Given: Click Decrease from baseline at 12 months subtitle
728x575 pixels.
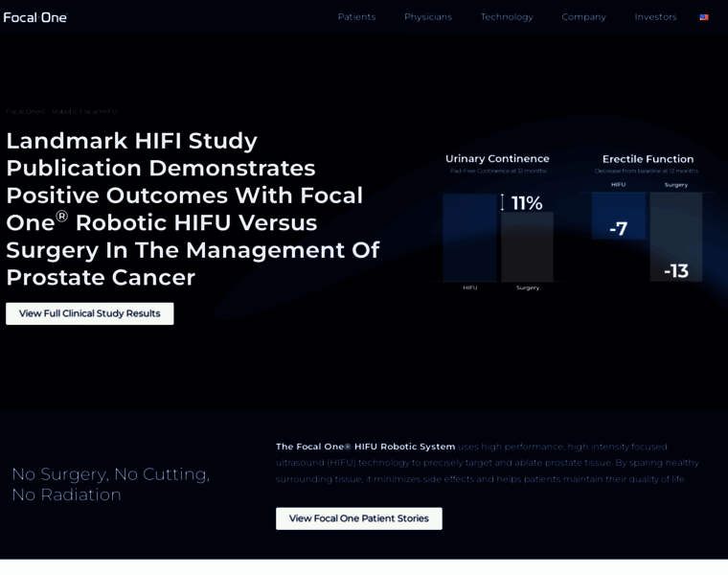Looking at the screenshot, I should click(647, 171).
